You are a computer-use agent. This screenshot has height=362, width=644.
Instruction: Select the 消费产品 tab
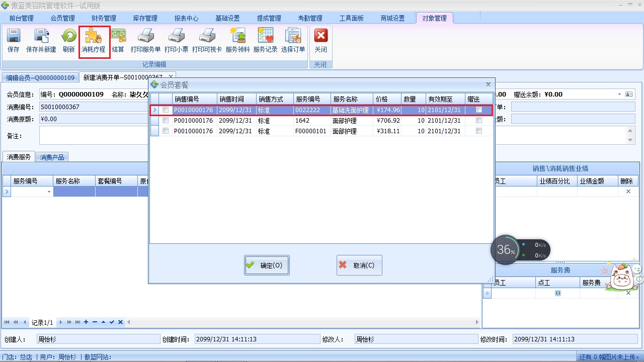click(x=52, y=157)
